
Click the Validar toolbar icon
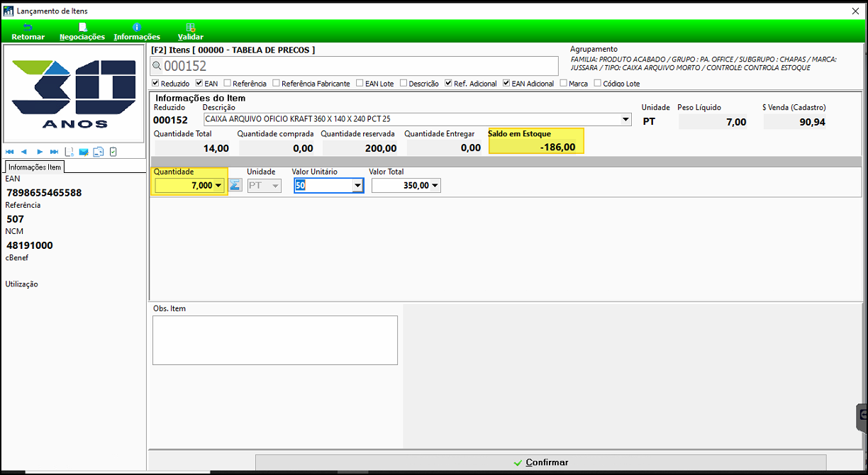pos(191,27)
